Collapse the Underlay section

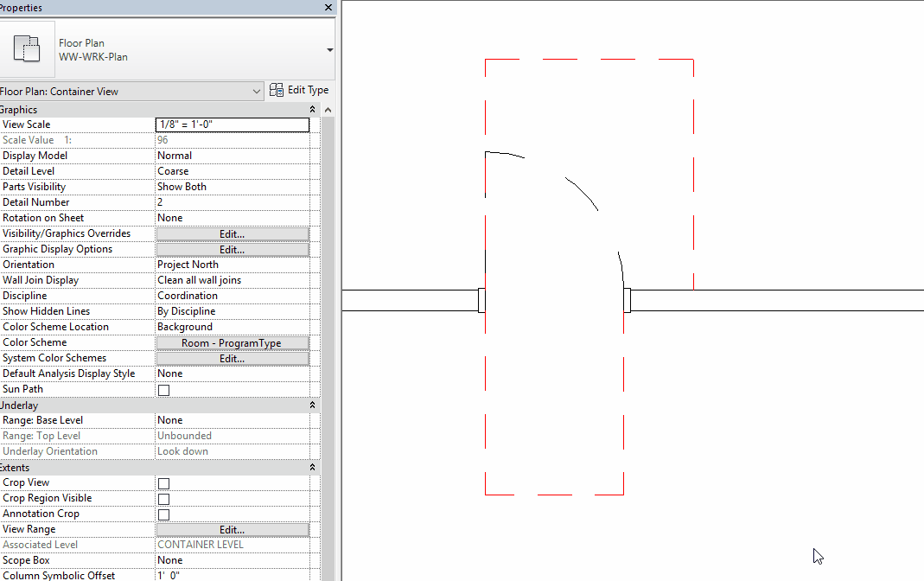coord(312,405)
